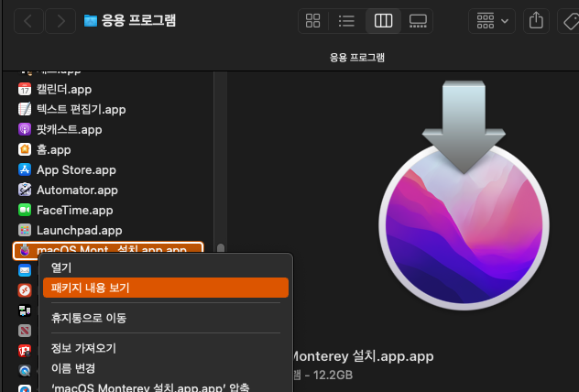Viewport: 579px width, 392px height.
Task: Click the 홈.app file name
Action: [53, 149]
